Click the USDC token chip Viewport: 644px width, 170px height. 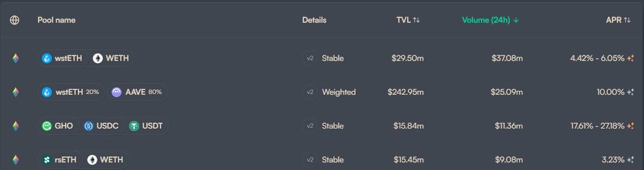101,126
